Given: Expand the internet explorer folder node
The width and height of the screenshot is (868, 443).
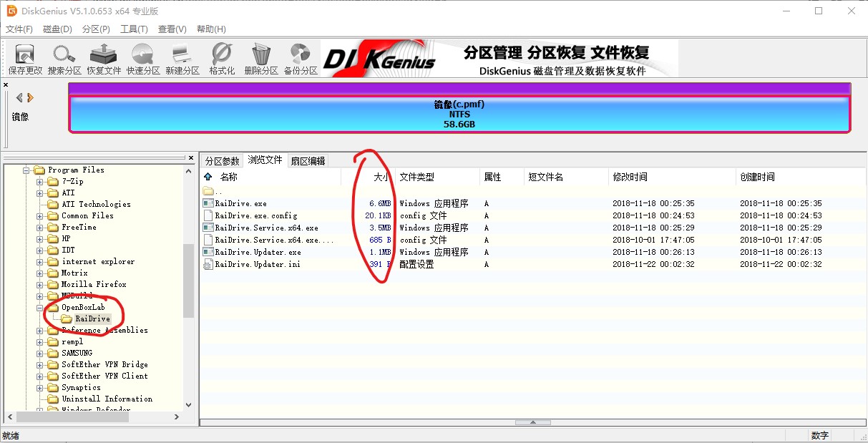Looking at the screenshot, I should [40, 262].
